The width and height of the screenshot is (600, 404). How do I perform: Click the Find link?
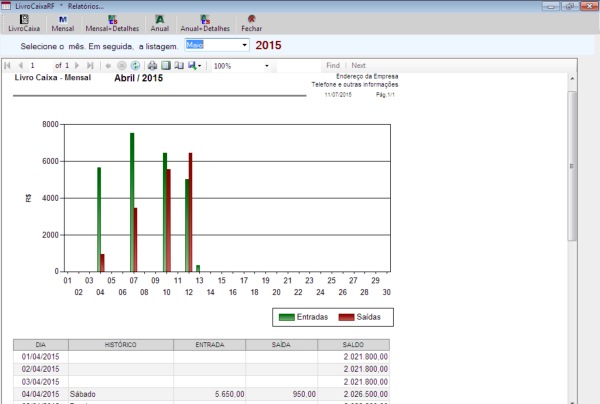333,65
